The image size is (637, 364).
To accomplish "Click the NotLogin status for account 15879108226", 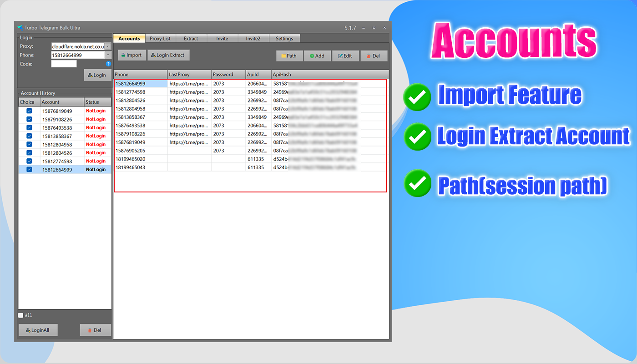I will [96, 119].
